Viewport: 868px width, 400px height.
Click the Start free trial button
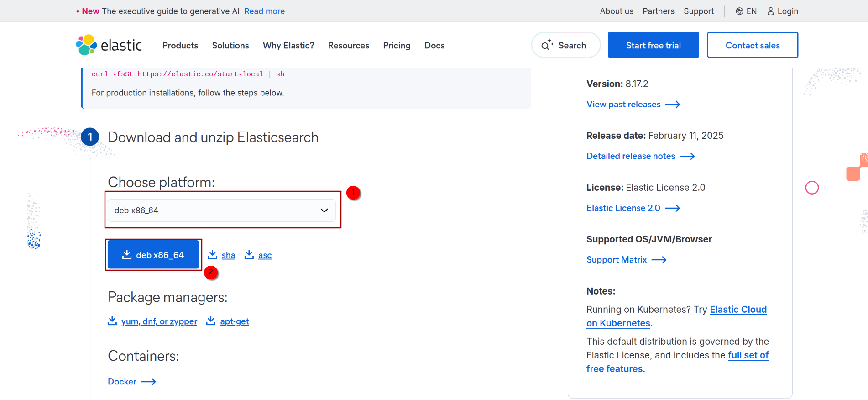[654, 45]
